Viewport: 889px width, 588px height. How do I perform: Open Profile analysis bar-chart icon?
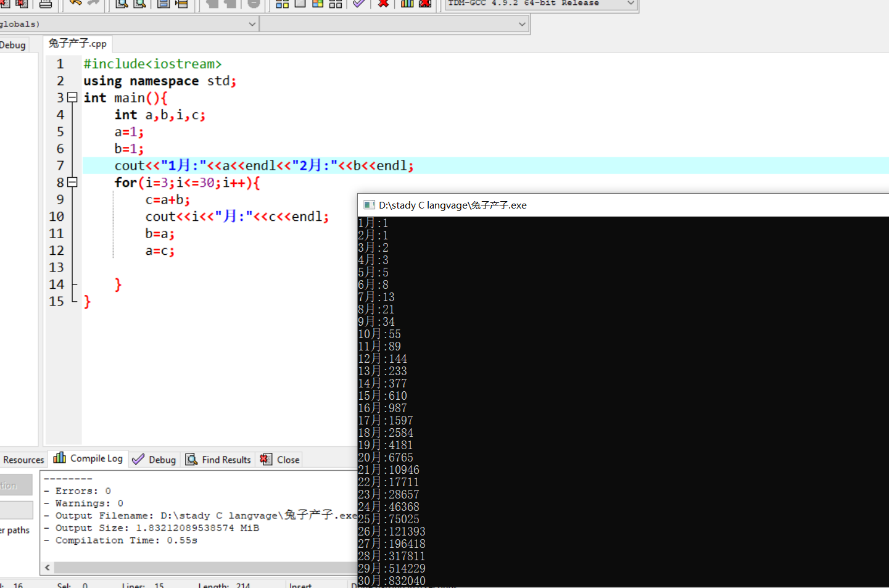407,4
